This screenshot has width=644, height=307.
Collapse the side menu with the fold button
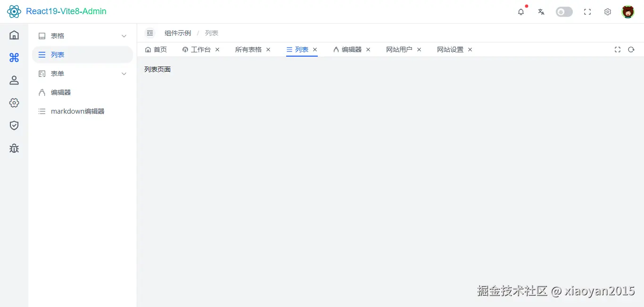coord(150,33)
